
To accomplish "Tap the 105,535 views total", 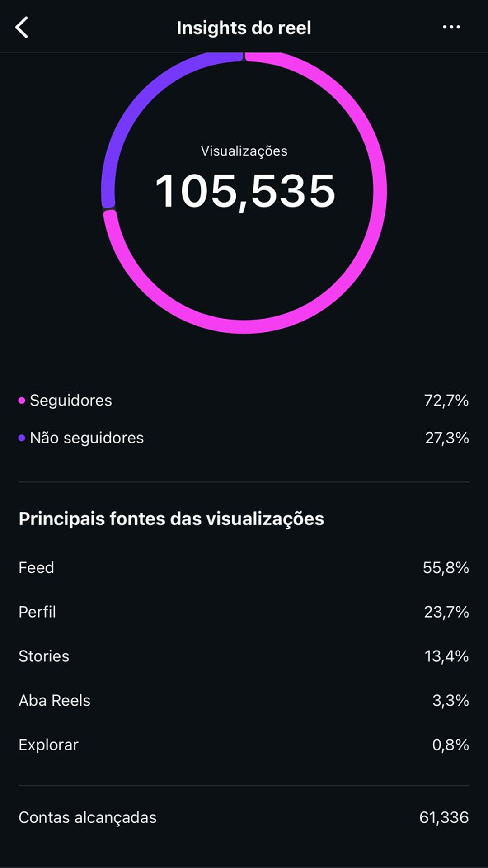I will (244, 192).
